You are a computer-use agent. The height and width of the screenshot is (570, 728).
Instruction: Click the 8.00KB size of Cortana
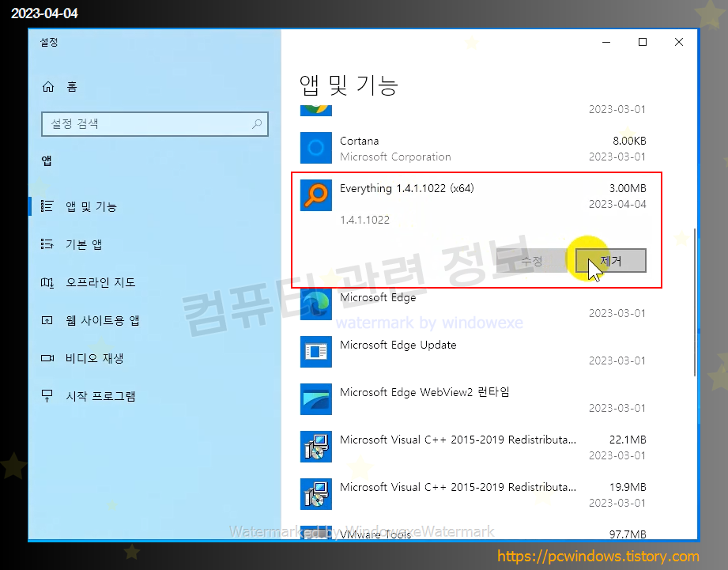point(629,141)
